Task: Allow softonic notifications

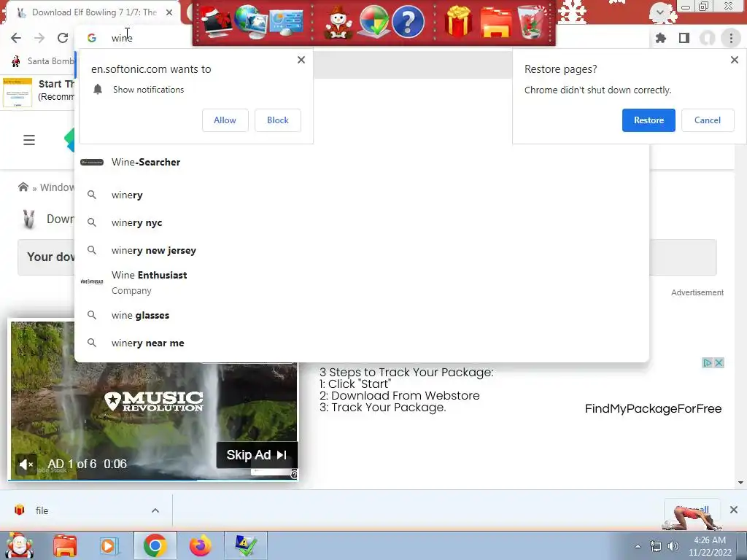Action: coord(225,120)
